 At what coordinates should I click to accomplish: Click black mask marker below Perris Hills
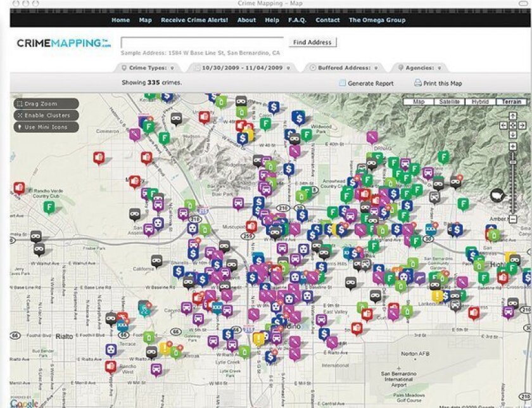click(x=350, y=283)
